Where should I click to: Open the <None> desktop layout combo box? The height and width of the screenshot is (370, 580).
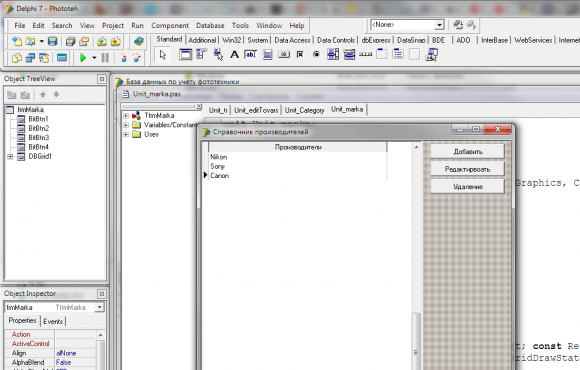[439, 25]
